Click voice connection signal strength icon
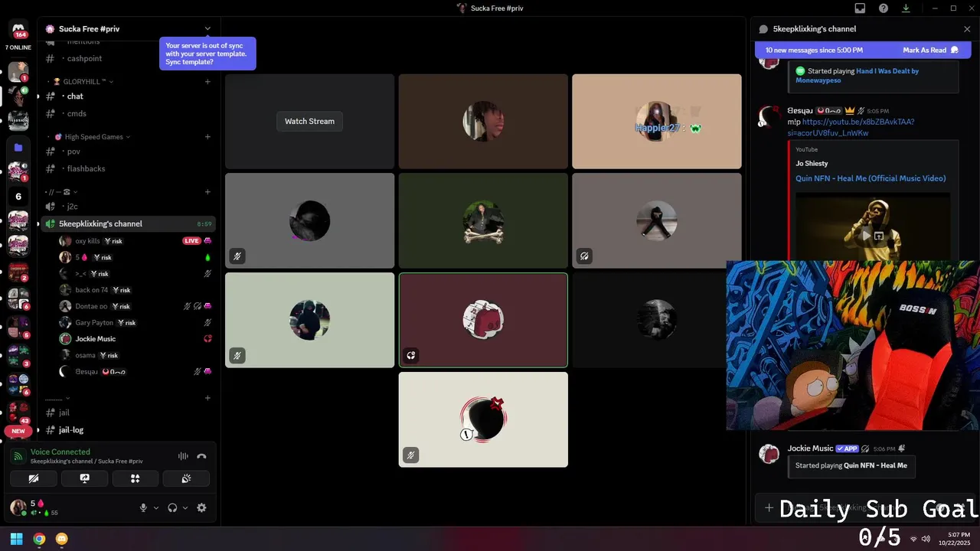 pos(18,456)
